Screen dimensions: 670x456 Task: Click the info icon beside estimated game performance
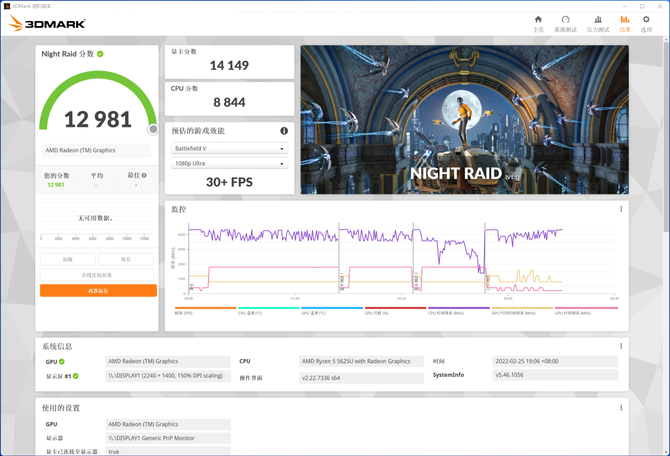(284, 131)
